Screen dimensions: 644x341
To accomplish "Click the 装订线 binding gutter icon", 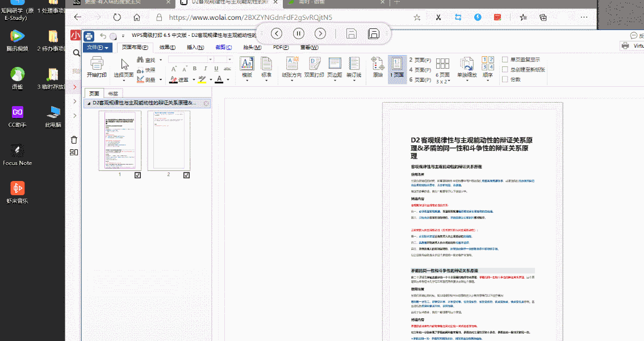I will coord(354,64).
